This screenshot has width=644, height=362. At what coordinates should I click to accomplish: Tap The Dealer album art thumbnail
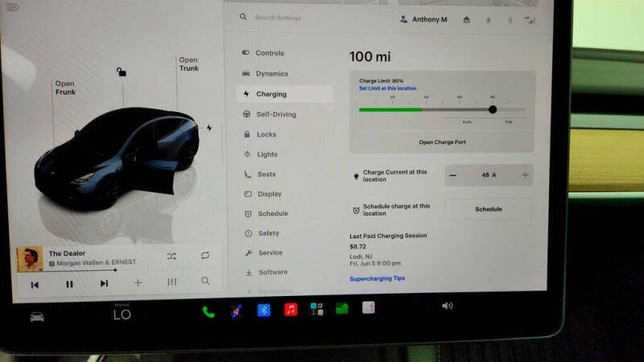point(30,258)
